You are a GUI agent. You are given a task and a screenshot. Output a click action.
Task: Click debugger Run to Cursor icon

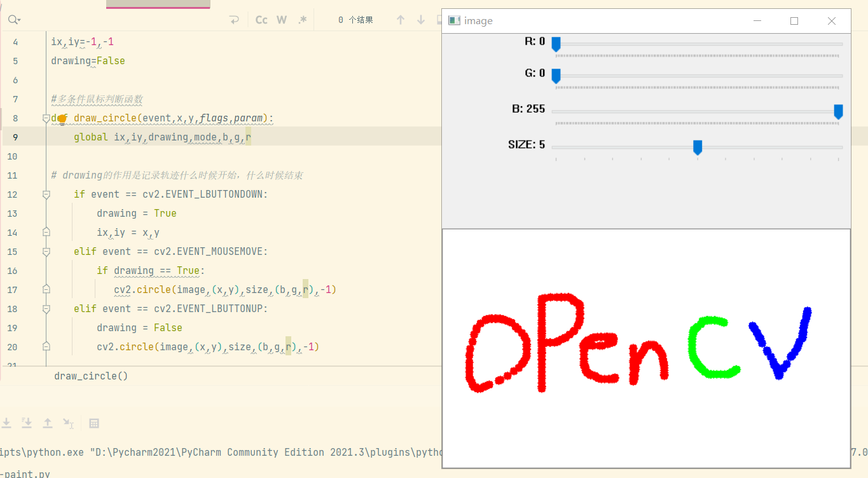pos(68,423)
